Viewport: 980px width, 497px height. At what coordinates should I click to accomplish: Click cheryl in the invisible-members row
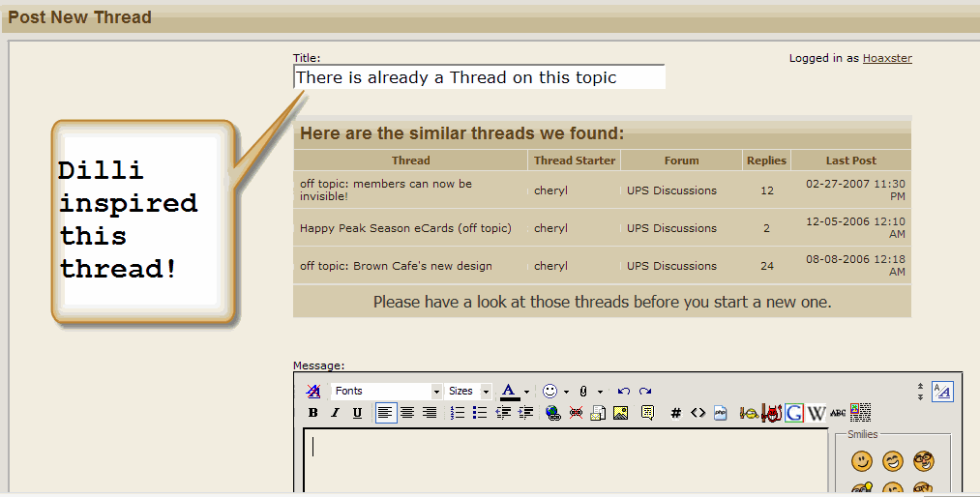(550, 190)
